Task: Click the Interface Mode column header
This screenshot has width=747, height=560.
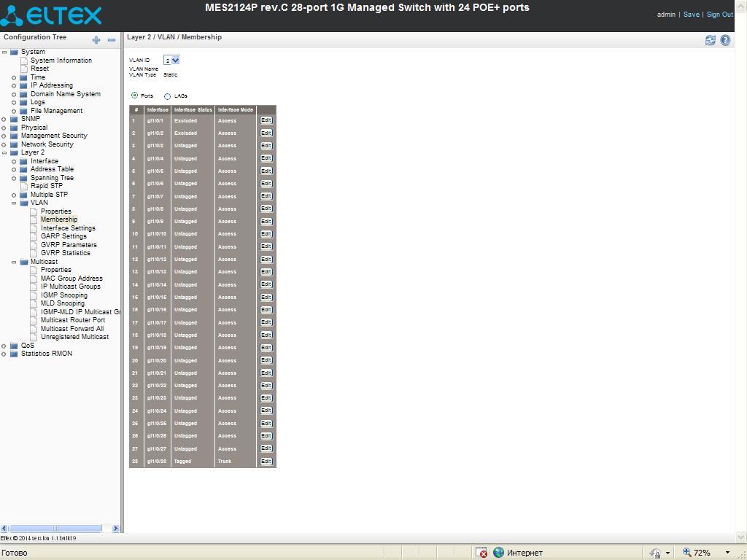Action: click(236, 110)
